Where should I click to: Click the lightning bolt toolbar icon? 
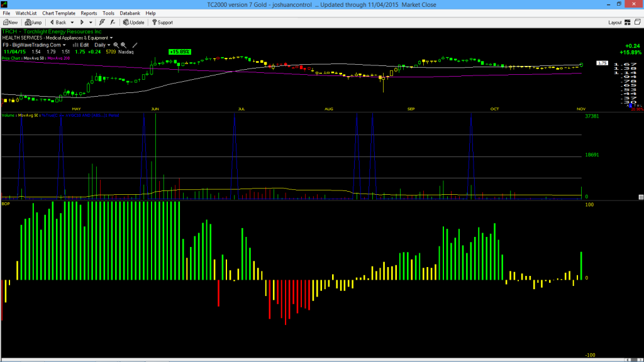click(x=102, y=23)
